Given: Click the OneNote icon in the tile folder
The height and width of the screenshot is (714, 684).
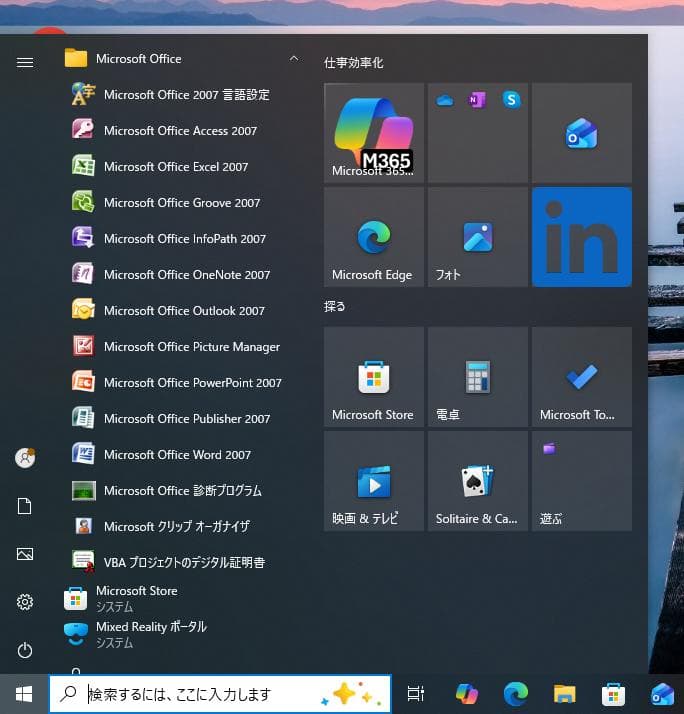Looking at the screenshot, I should (477, 100).
